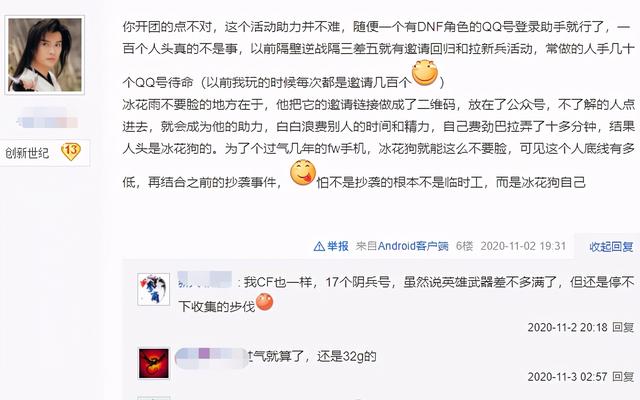Click the 创新世纪 member title badge
Screen dimensions: 640x400
click(27, 153)
